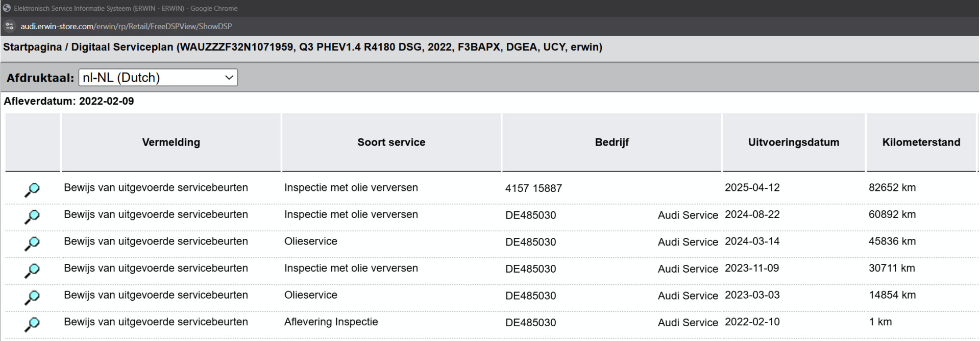Click the Afleverdatum 2022-02-09 text
The height and width of the screenshot is (341, 980).
[69, 101]
